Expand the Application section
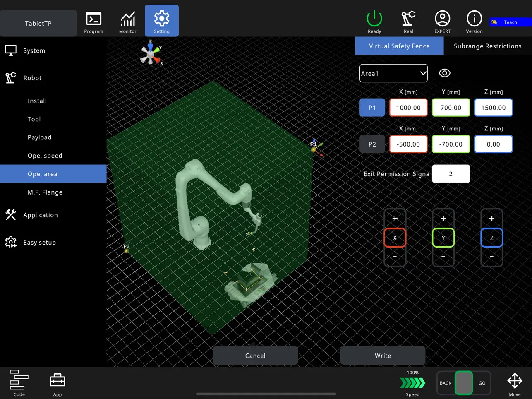 [x=53, y=215]
